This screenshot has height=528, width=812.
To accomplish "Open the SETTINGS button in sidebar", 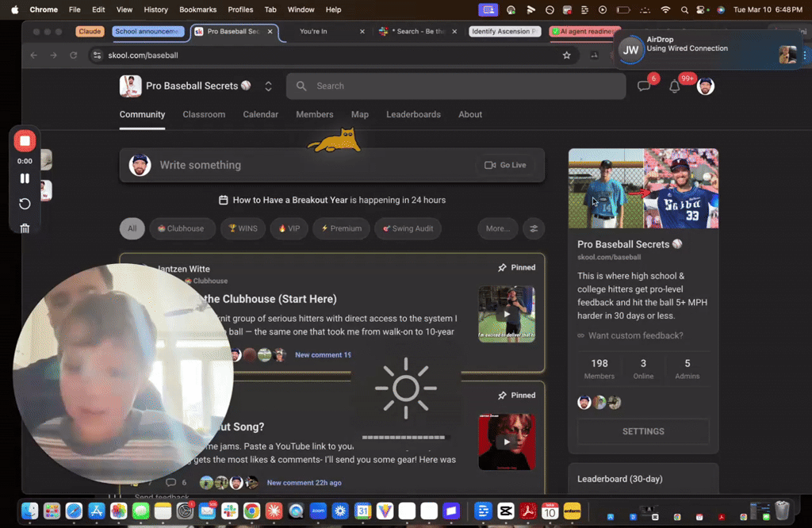I will click(643, 431).
